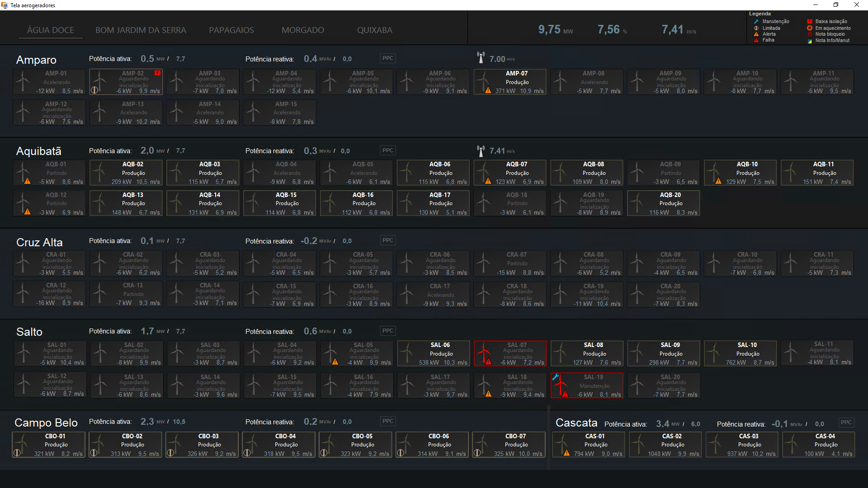Click the Aquibatã anemometer tower icon

[x=481, y=150]
